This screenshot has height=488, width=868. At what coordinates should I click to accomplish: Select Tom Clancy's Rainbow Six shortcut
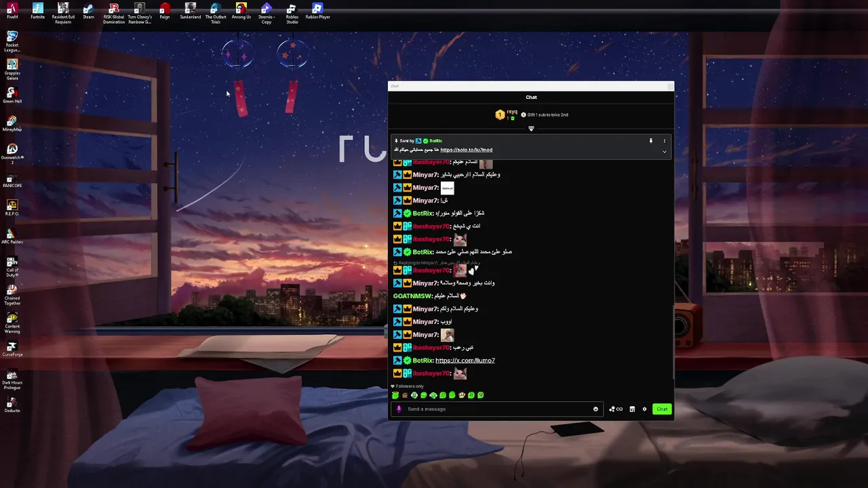tap(139, 13)
